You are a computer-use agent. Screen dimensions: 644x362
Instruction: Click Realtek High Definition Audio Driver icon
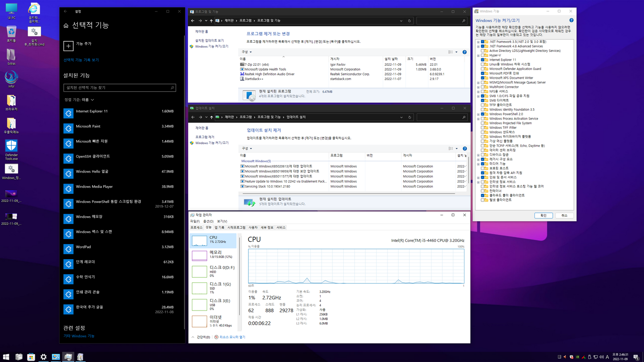242,74
